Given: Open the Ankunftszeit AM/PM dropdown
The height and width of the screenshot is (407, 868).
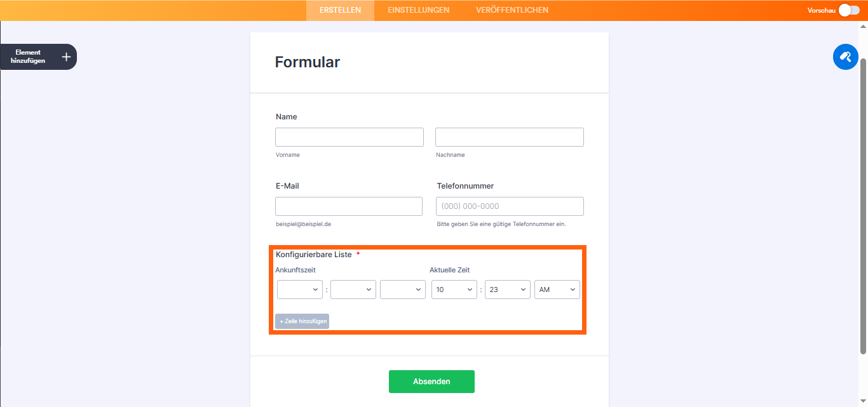Looking at the screenshot, I should pos(403,290).
